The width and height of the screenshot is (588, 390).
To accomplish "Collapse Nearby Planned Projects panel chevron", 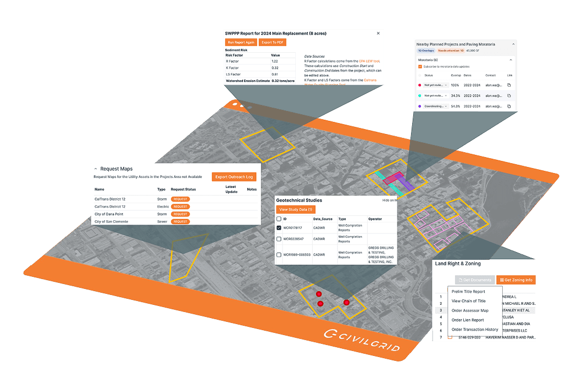I will (x=513, y=44).
